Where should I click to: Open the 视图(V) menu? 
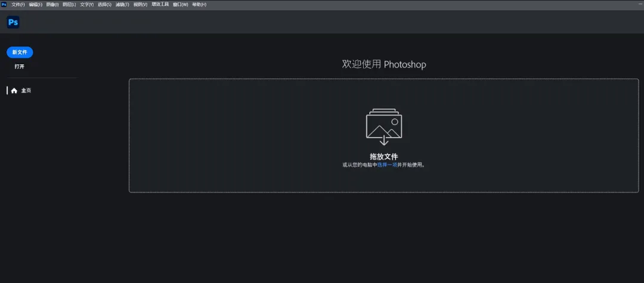click(141, 5)
